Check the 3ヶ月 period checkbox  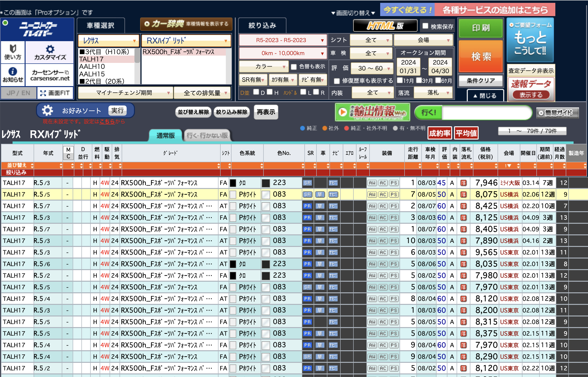pos(419,80)
